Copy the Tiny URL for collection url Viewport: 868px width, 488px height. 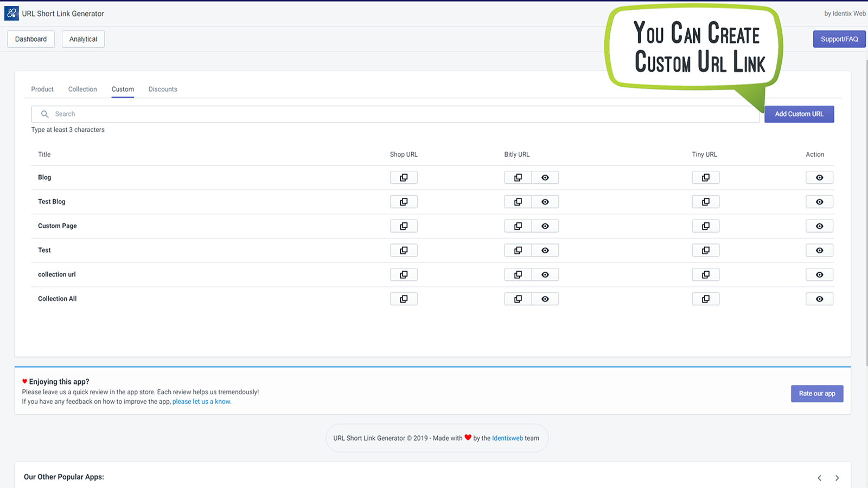click(x=705, y=274)
